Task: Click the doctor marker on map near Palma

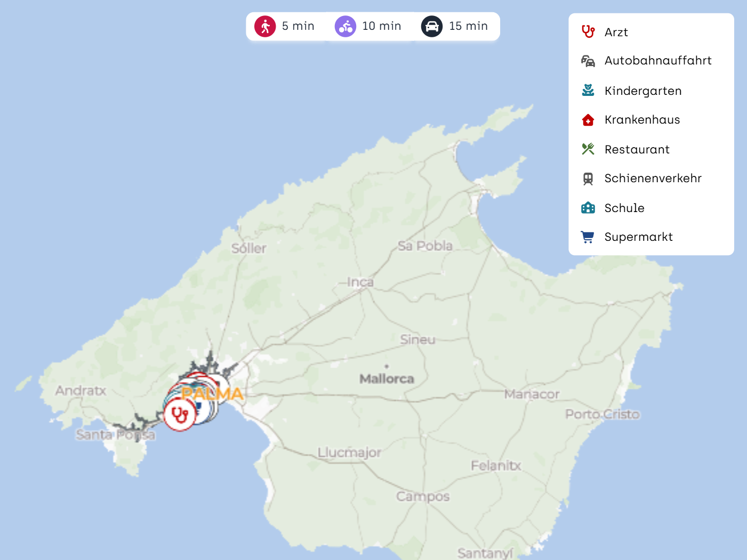Action: click(180, 415)
